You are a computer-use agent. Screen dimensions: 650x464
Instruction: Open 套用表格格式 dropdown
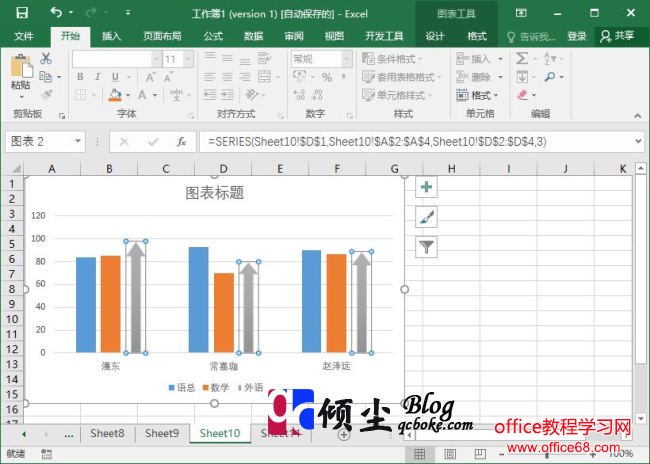[402, 77]
